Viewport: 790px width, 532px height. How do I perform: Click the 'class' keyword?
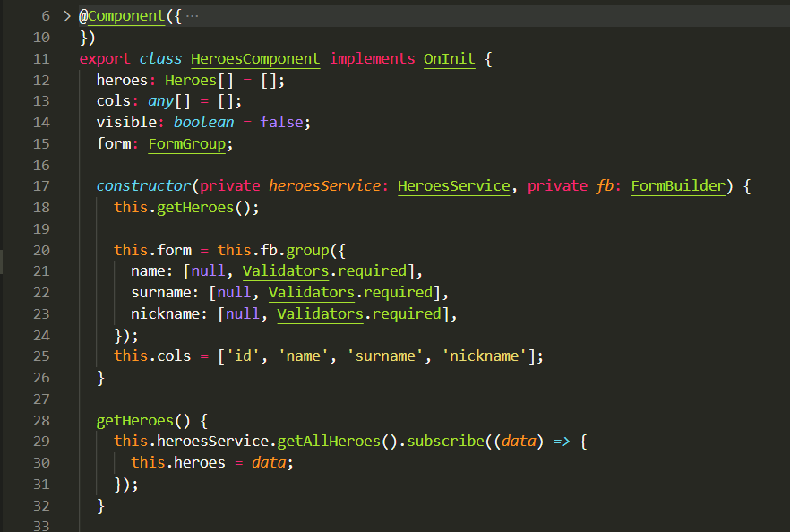pos(160,59)
